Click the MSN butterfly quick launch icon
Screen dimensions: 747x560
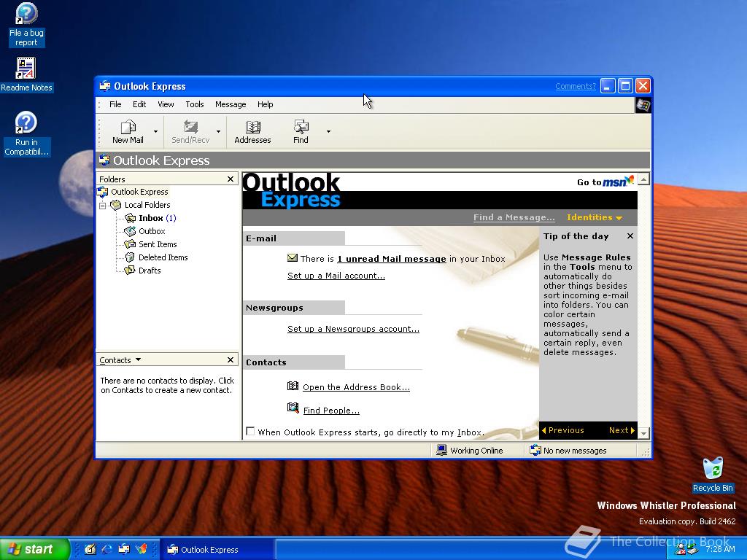pyautogui.click(x=141, y=550)
